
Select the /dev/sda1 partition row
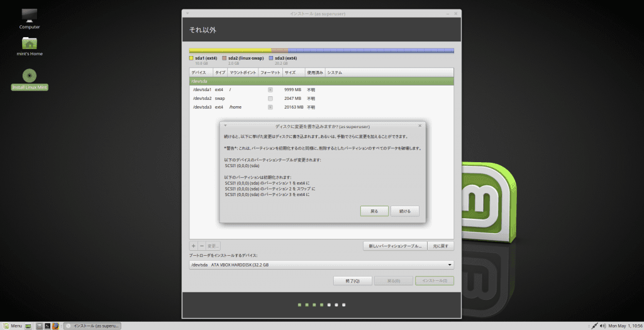pos(321,89)
